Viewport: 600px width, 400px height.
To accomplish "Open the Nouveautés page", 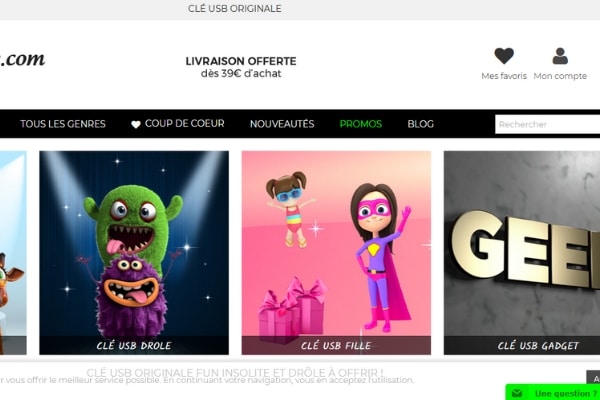I will tap(282, 124).
